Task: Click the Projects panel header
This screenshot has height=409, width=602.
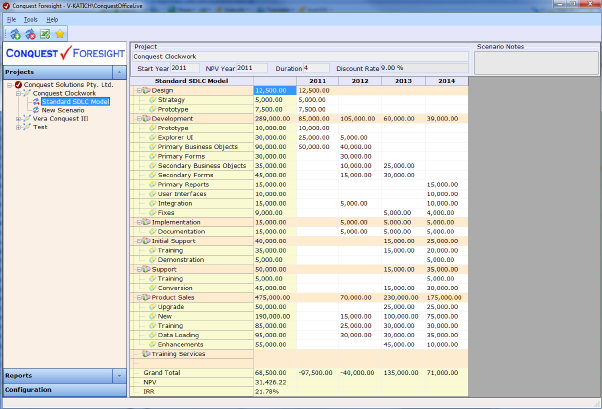Action: point(58,72)
